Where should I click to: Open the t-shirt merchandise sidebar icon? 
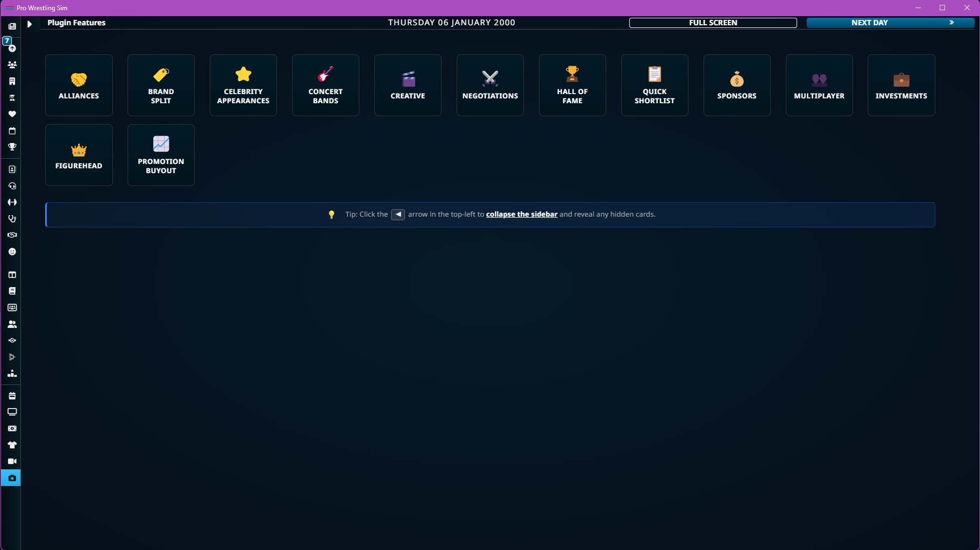tap(12, 445)
